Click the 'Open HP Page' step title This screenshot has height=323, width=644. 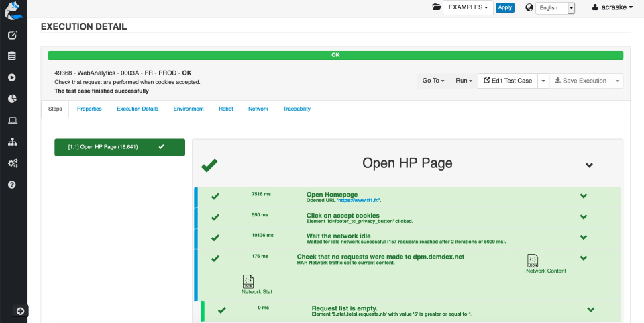coord(407,163)
